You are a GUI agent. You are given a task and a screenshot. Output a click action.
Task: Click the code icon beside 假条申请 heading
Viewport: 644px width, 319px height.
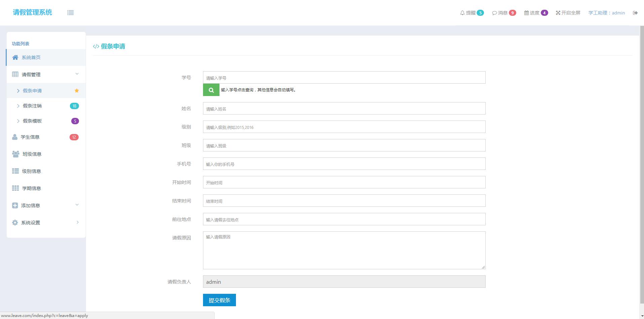96,46
